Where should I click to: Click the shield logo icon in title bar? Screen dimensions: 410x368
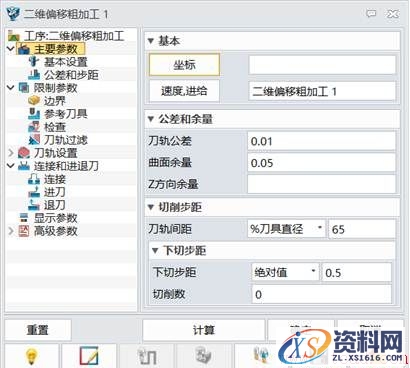click(13, 14)
